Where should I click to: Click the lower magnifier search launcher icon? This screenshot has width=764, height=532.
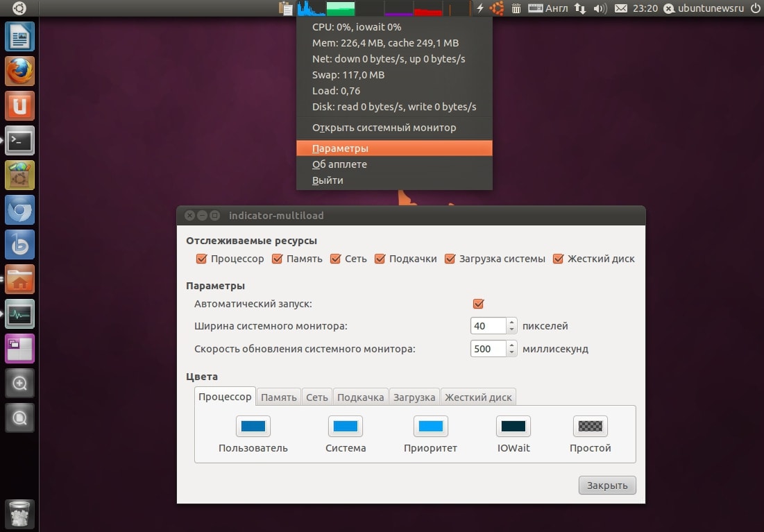(x=19, y=418)
